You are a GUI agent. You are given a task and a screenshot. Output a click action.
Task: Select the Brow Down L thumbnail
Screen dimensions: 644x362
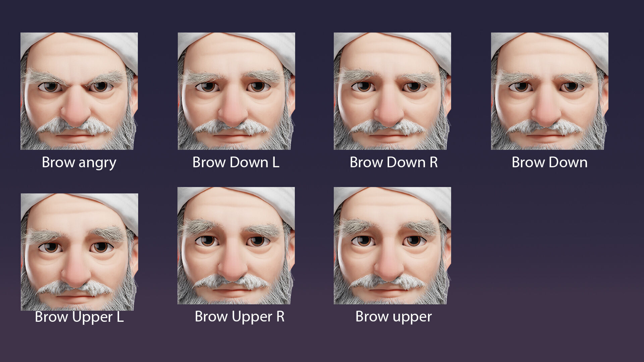click(x=236, y=91)
